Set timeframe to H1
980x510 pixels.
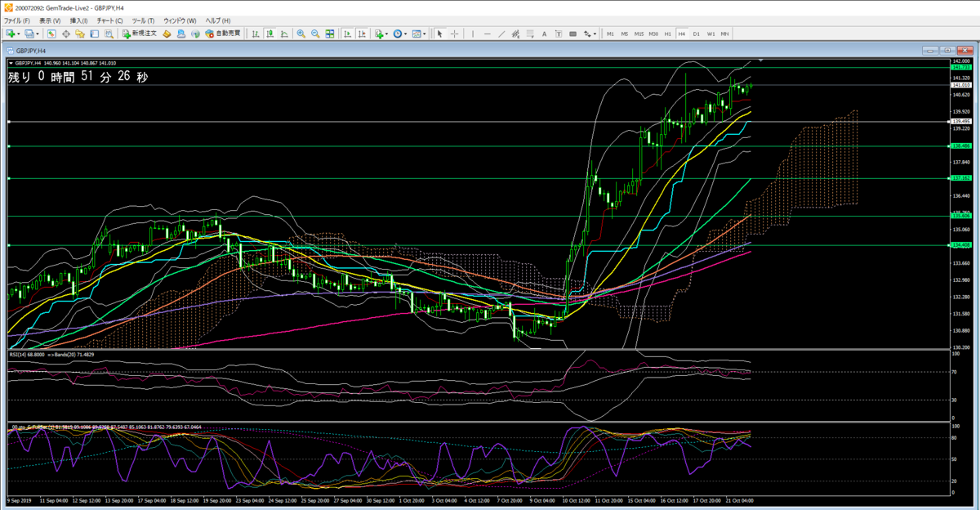668,34
